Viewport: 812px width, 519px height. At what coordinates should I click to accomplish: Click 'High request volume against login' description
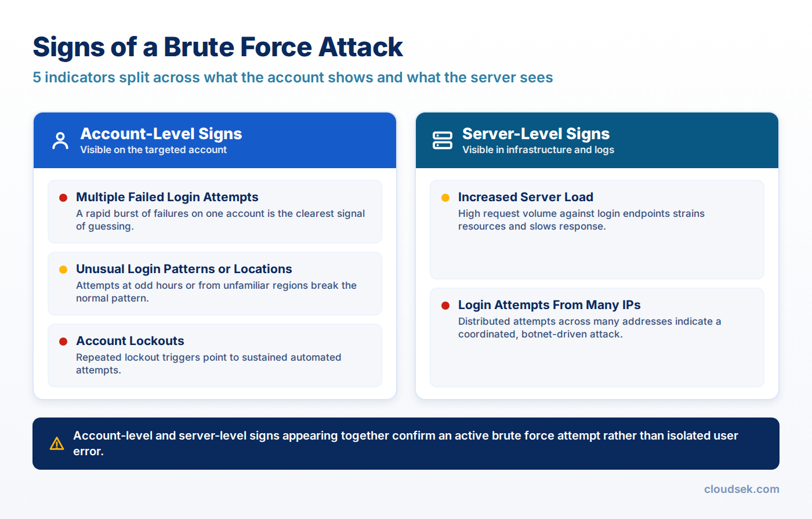pyautogui.click(x=581, y=220)
